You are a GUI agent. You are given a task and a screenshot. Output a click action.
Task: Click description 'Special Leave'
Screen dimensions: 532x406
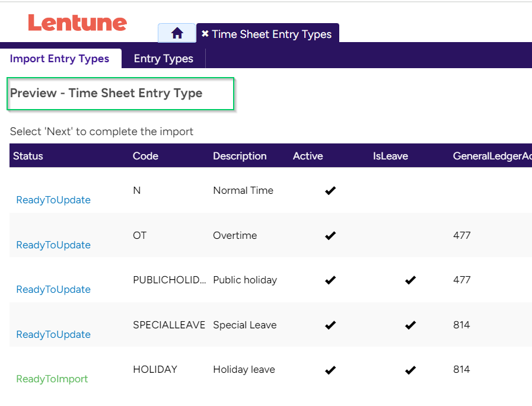point(244,325)
